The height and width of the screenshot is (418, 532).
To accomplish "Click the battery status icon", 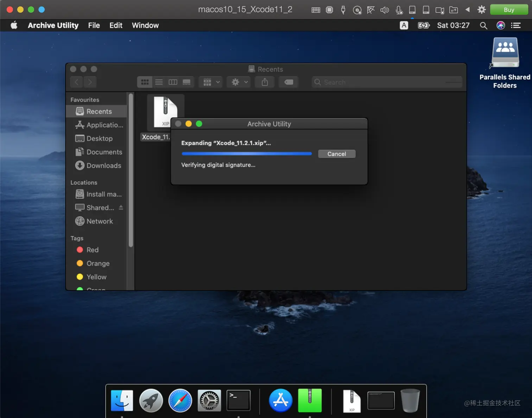I will [x=424, y=25].
